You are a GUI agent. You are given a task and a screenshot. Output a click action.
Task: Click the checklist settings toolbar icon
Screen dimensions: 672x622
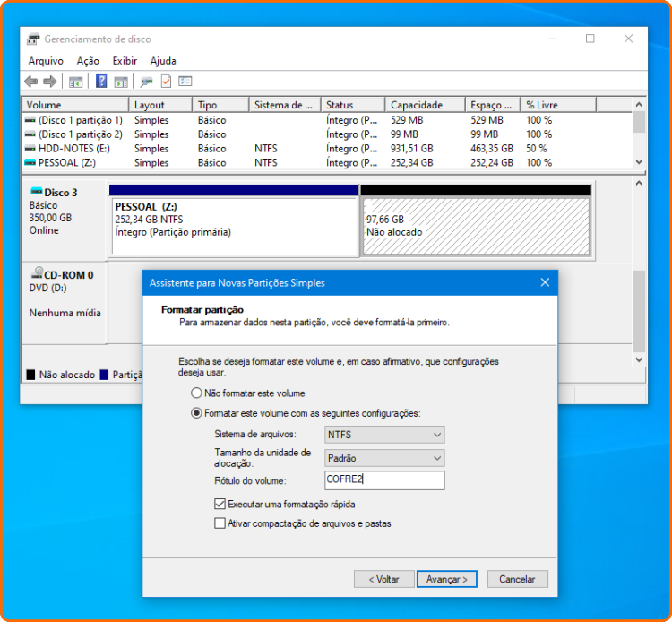[x=185, y=81]
